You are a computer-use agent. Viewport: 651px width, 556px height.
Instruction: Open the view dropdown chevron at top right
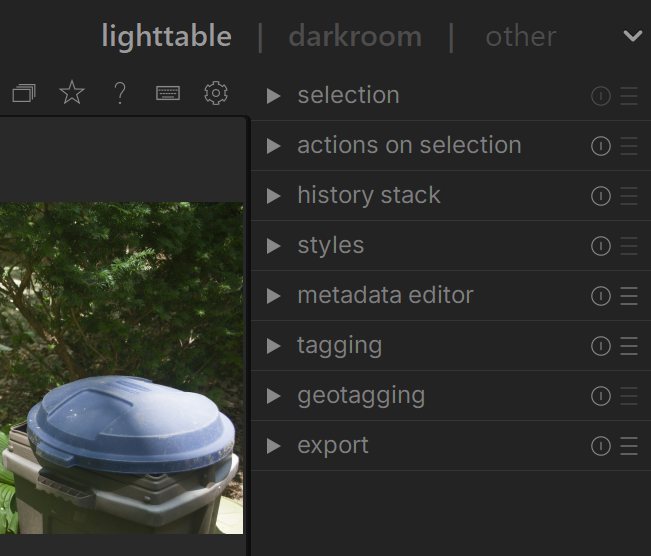point(632,36)
